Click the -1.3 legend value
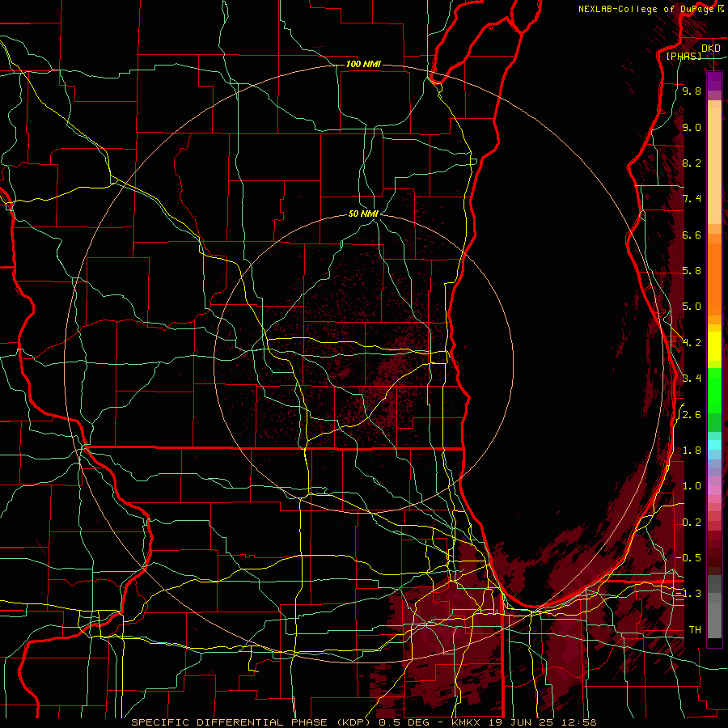 pyautogui.click(x=688, y=595)
